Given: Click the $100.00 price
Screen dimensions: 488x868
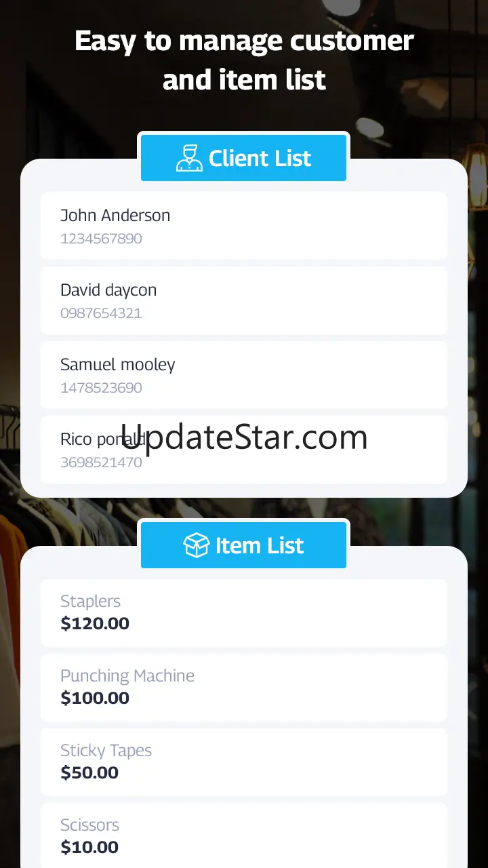Looking at the screenshot, I should pyautogui.click(x=95, y=698).
